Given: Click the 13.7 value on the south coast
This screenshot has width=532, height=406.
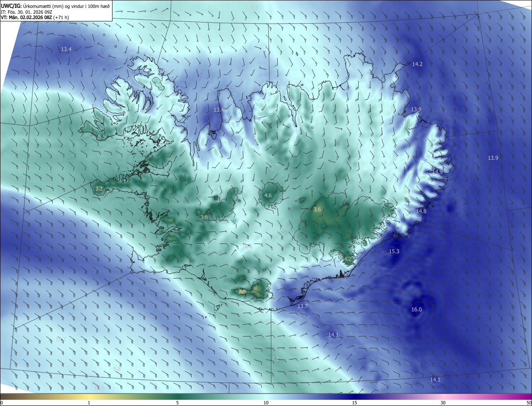Looking at the screenshot, I should (x=303, y=306).
